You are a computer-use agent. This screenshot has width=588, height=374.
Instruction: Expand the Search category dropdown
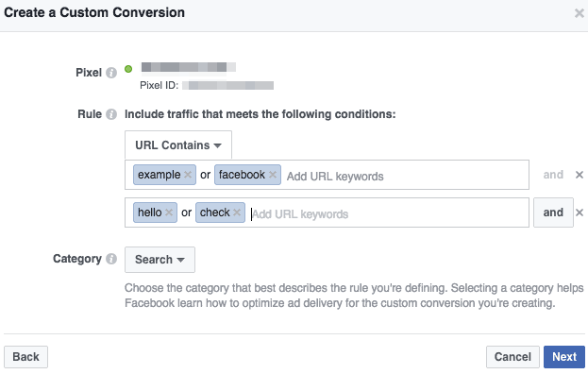coord(160,259)
